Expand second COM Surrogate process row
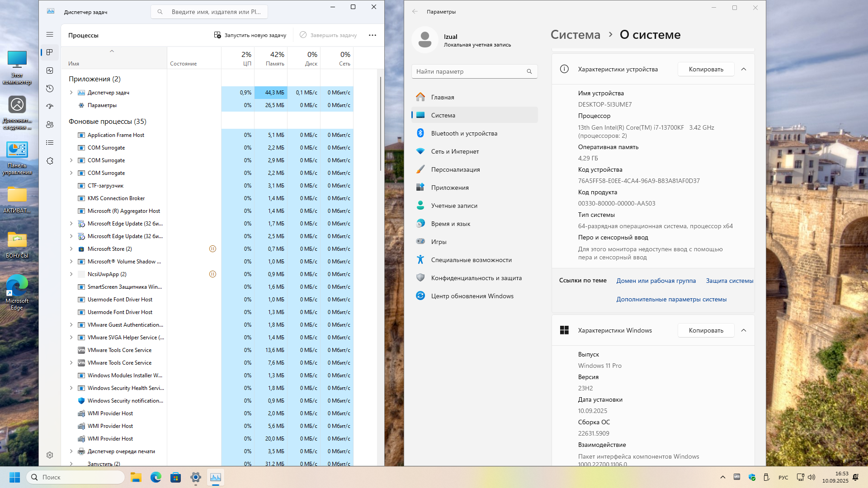The width and height of the screenshot is (868, 488). click(71, 160)
